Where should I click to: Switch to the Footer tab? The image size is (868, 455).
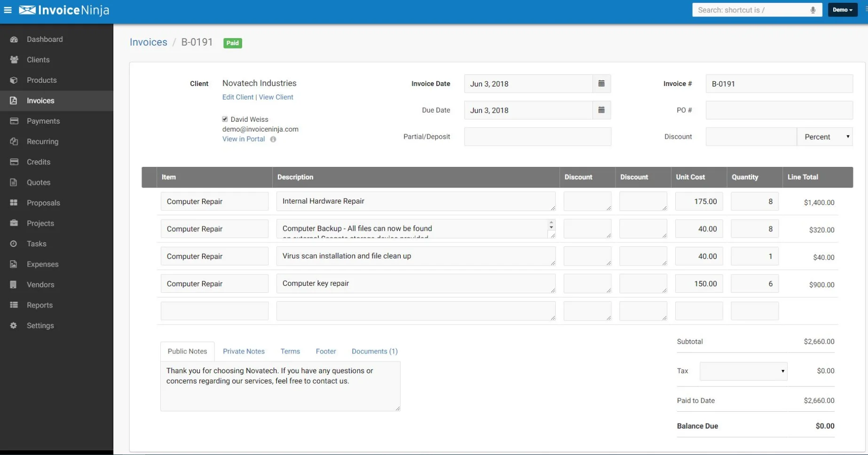[x=326, y=351]
